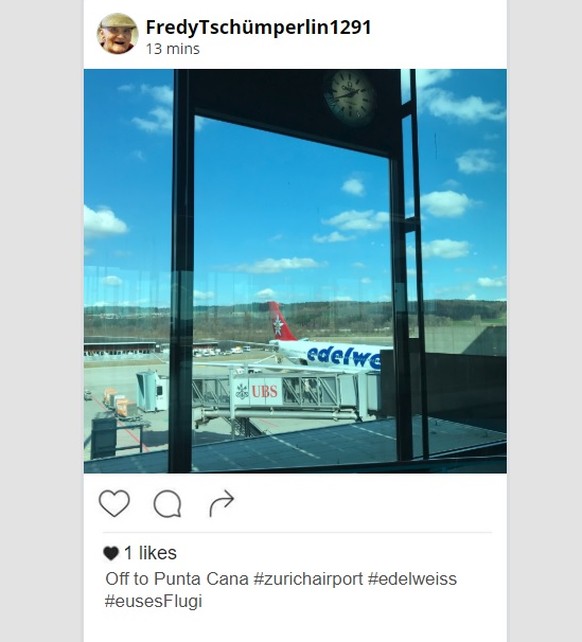
Task: Visit the FredyTschümperlin1291 username link
Action: click(258, 27)
